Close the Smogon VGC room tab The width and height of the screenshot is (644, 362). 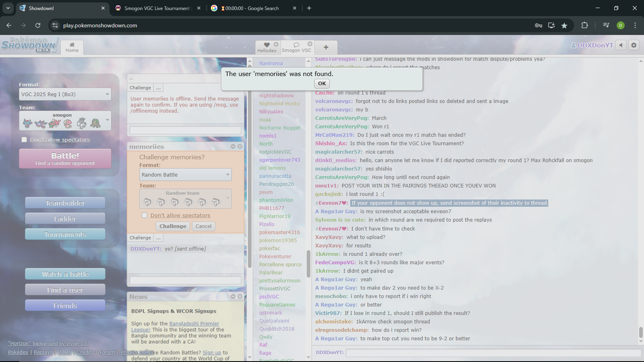pos(310,44)
